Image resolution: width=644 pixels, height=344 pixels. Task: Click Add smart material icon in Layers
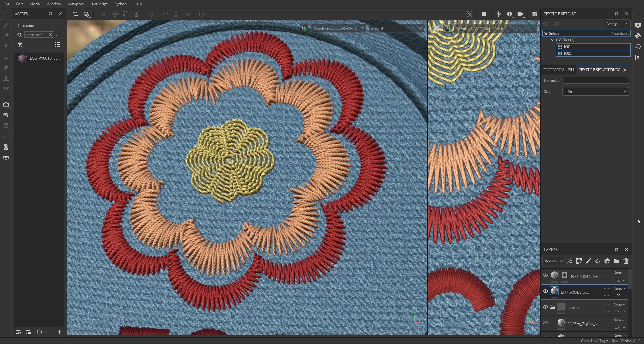pos(607,261)
